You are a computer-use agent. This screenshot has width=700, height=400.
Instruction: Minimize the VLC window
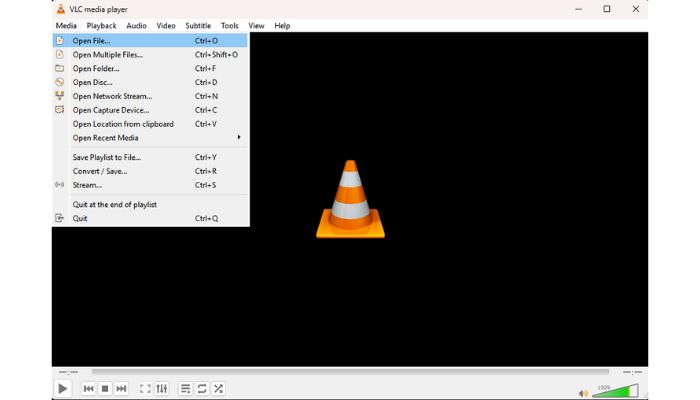[x=579, y=9]
